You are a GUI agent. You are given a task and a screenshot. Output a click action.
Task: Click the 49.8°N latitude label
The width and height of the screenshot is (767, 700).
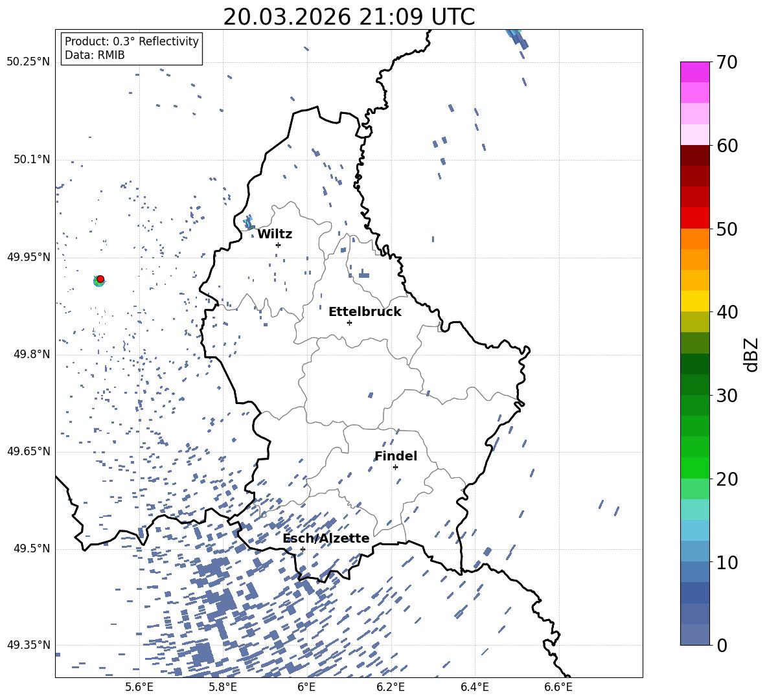(x=31, y=354)
